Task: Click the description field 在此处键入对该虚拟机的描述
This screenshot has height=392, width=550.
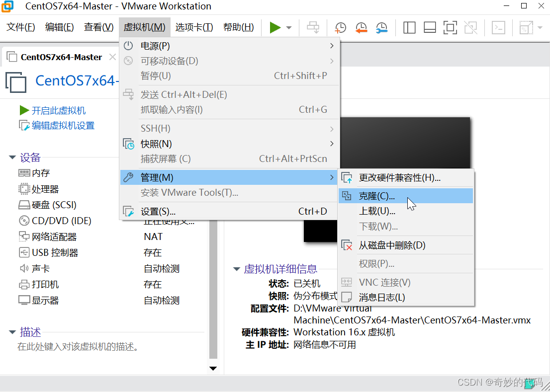Action: [x=79, y=347]
